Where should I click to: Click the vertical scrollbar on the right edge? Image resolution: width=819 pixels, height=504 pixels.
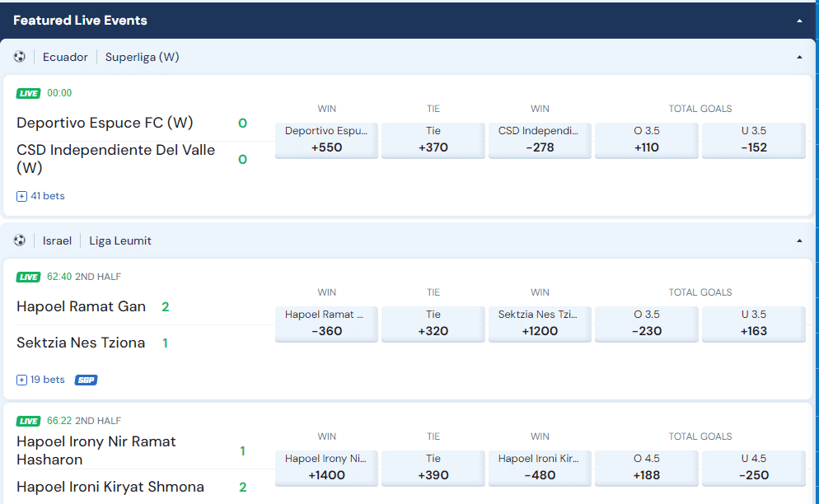tap(815, 247)
